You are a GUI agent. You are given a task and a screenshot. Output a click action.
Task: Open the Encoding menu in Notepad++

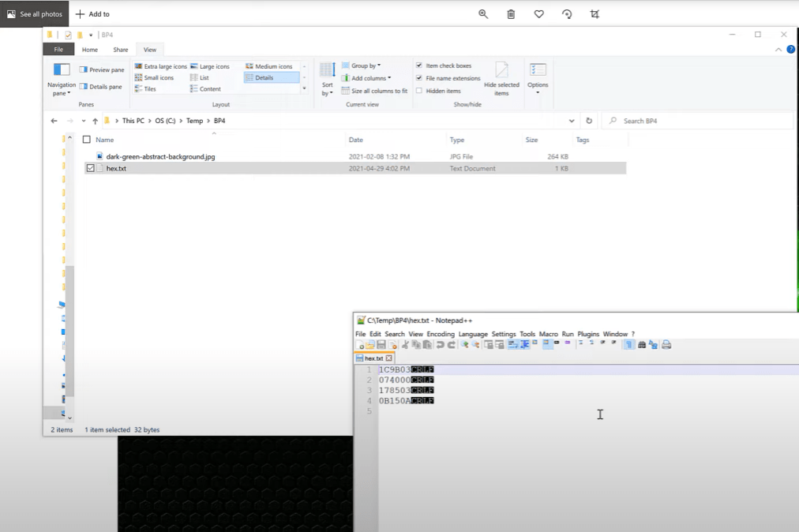(x=441, y=334)
